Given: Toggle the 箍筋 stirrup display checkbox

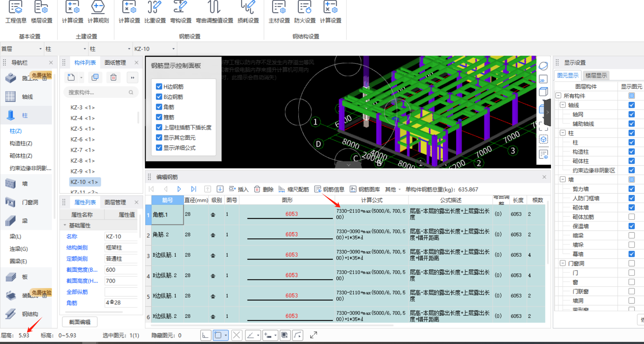Looking at the screenshot, I should 159,117.
